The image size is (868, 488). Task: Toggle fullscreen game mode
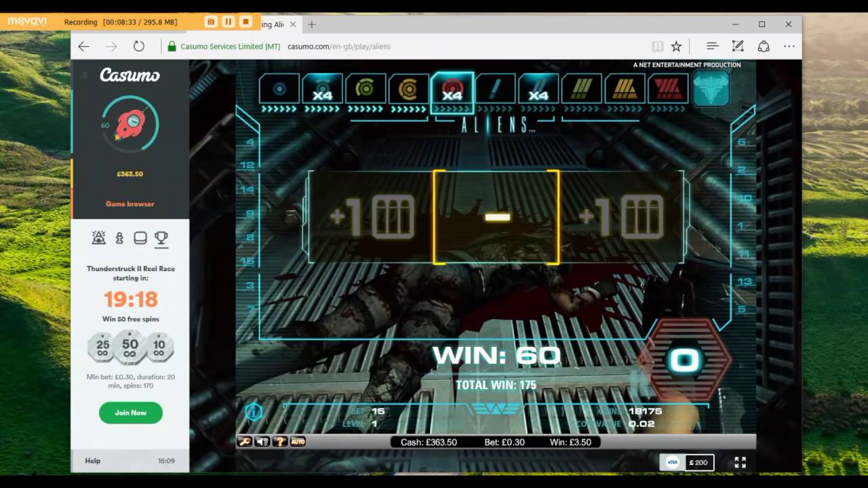tap(741, 462)
